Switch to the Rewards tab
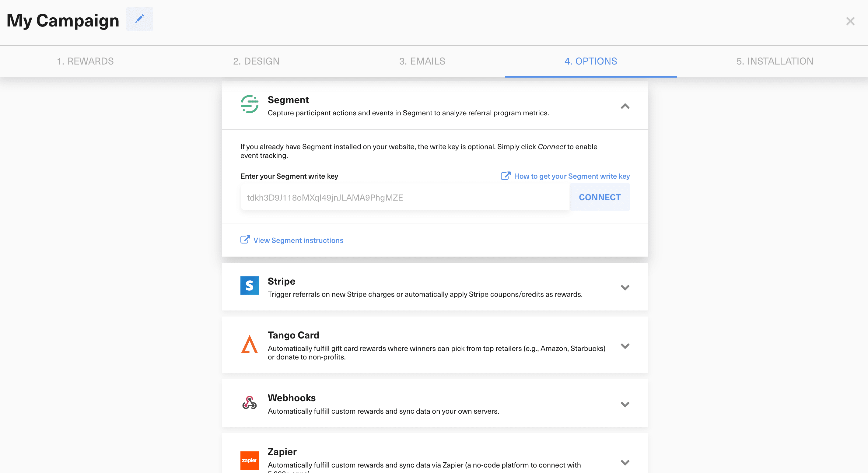868x473 pixels. 86,61
